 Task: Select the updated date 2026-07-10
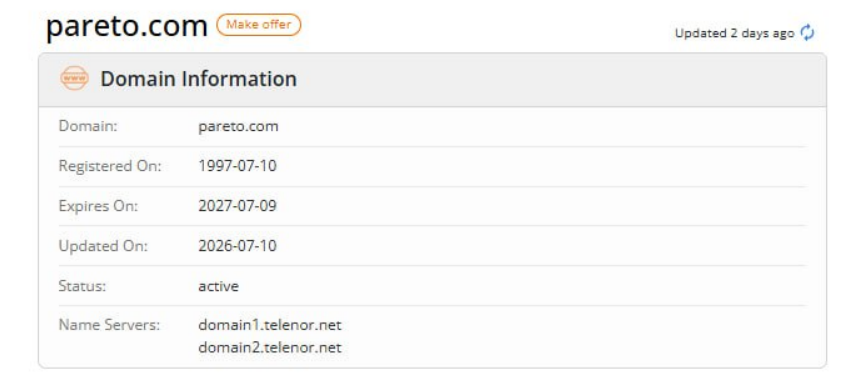click(238, 246)
